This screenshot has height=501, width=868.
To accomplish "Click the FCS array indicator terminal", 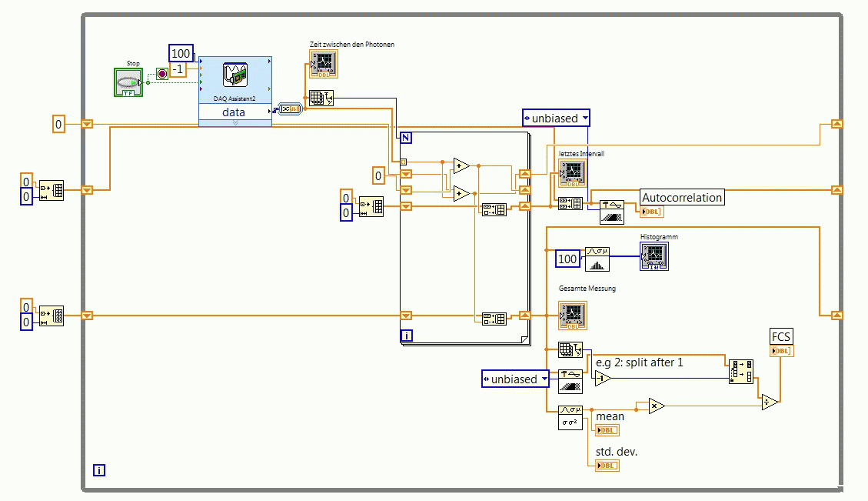I will click(x=782, y=351).
